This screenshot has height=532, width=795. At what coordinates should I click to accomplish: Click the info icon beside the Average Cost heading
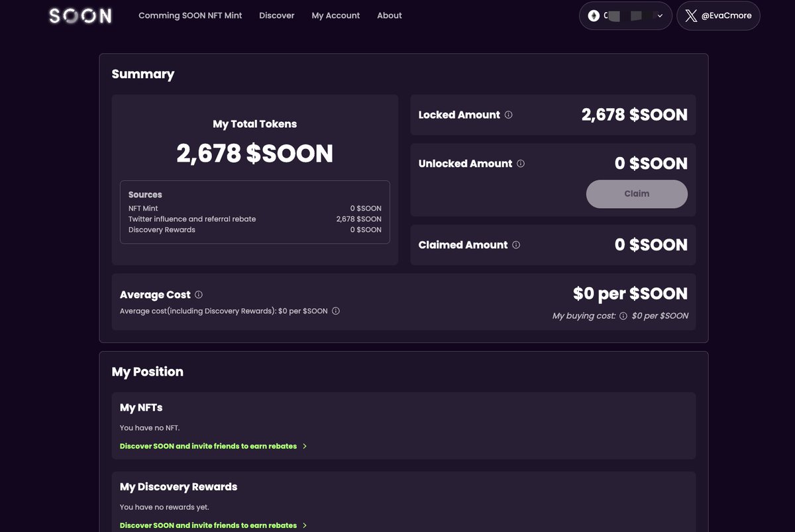(x=199, y=295)
